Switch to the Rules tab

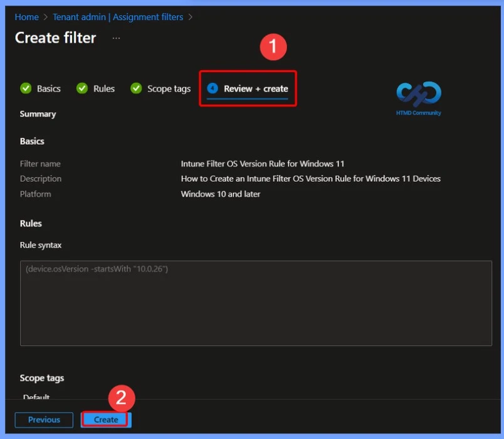tap(103, 88)
